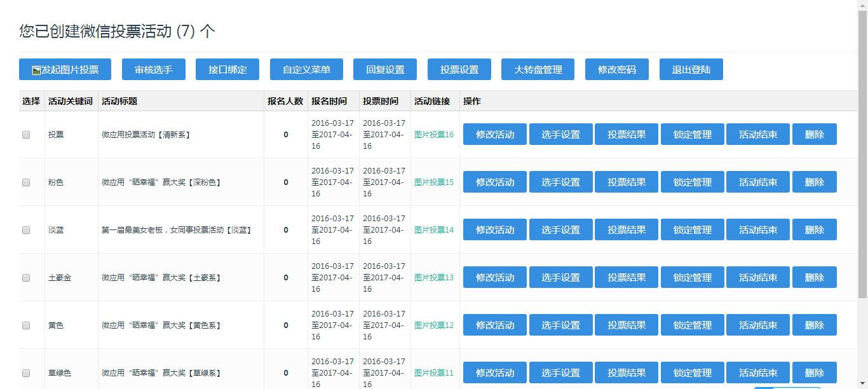Open the 图片投票15 link
This screenshot has height=389, width=868.
coord(434,182)
